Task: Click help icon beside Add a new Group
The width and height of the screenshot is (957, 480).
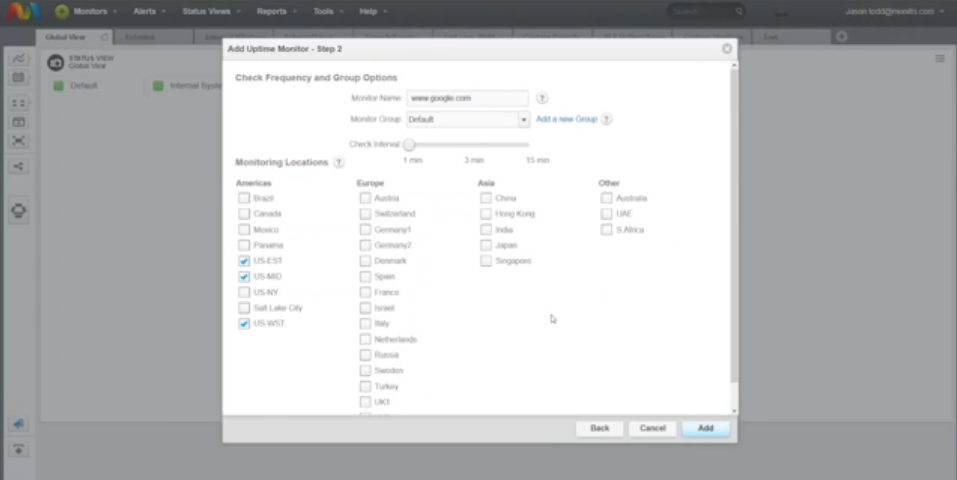Action: pyautogui.click(x=607, y=119)
